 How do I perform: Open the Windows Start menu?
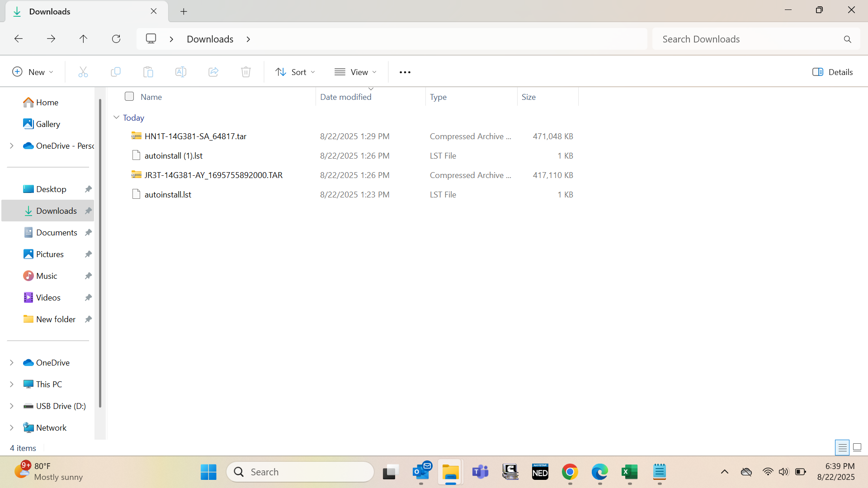[208, 472]
